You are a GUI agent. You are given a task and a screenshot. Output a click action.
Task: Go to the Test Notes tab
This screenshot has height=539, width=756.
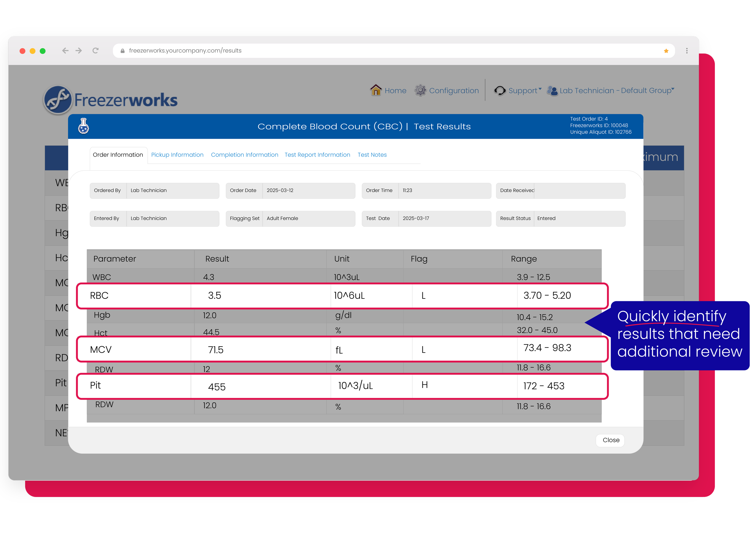coord(372,155)
